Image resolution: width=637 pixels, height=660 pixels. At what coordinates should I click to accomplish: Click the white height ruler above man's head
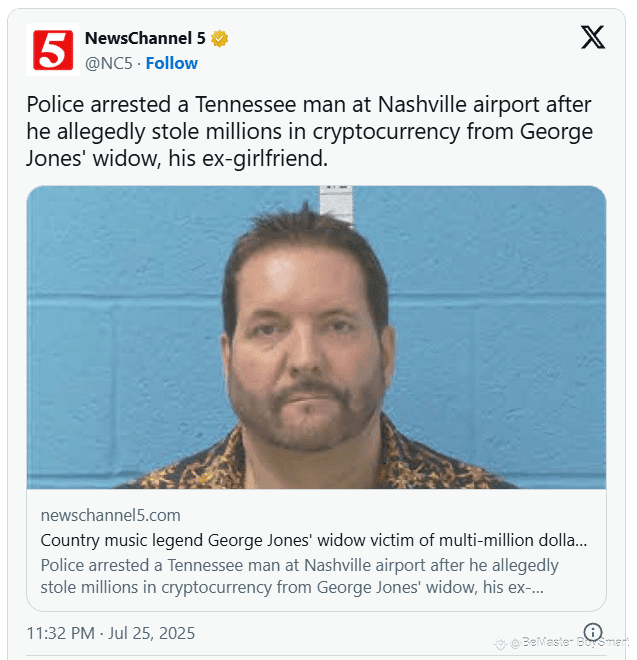click(x=336, y=204)
